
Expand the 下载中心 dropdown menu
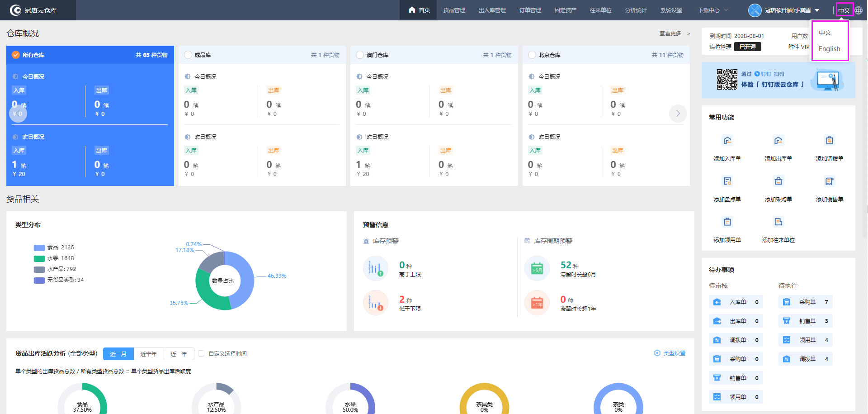[x=712, y=10]
